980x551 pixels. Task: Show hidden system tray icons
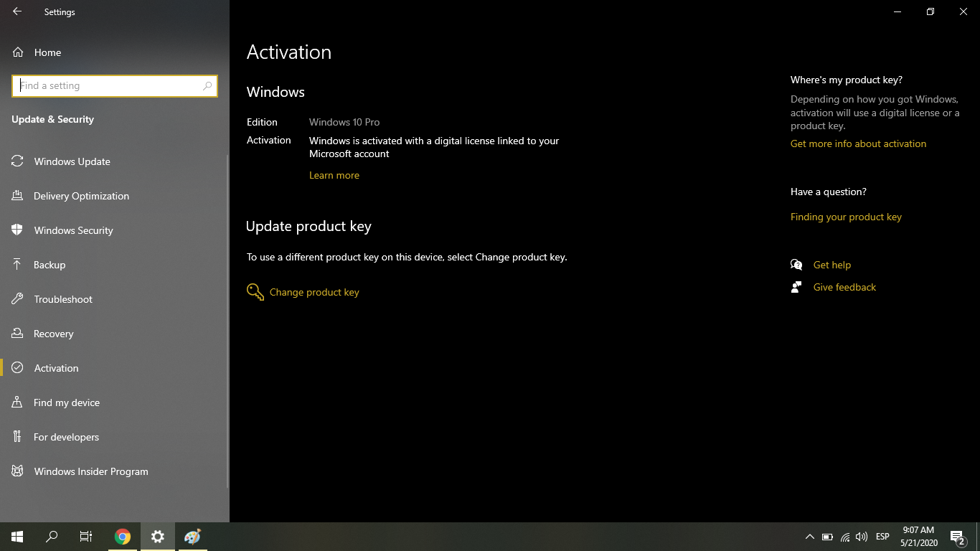click(x=810, y=537)
